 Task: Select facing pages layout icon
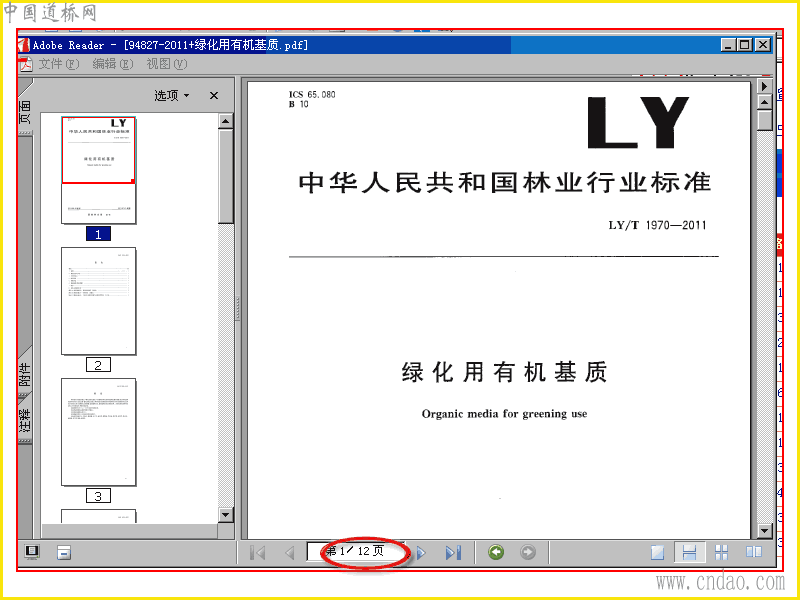pyautogui.click(x=754, y=552)
